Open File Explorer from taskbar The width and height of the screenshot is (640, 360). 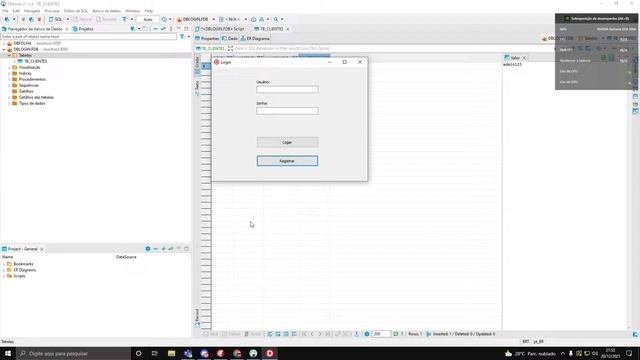(x=171, y=353)
